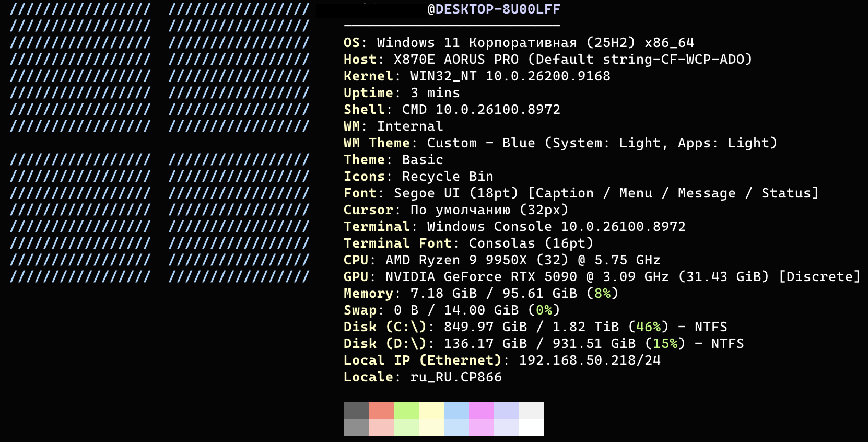Viewport: 868px width, 442px height.
Task: Click 'Custom - Blue' theme value
Action: 481,143
